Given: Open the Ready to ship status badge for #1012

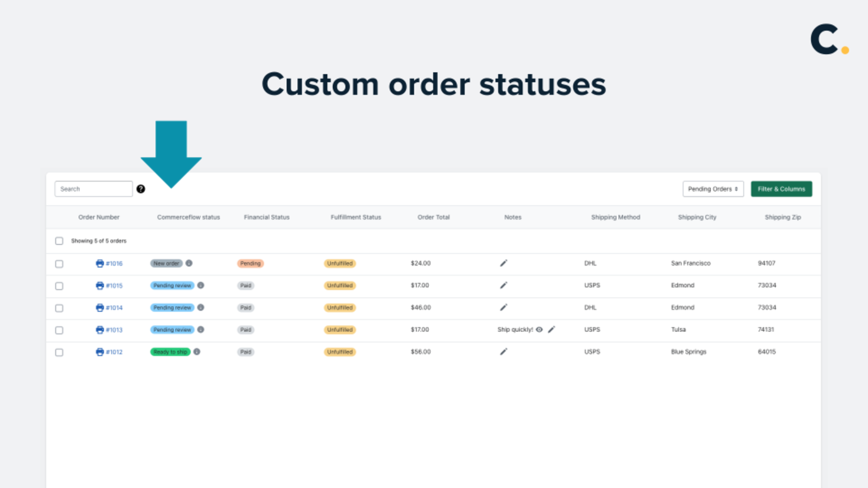Looking at the screenshot, I should (x=170, y=352).
